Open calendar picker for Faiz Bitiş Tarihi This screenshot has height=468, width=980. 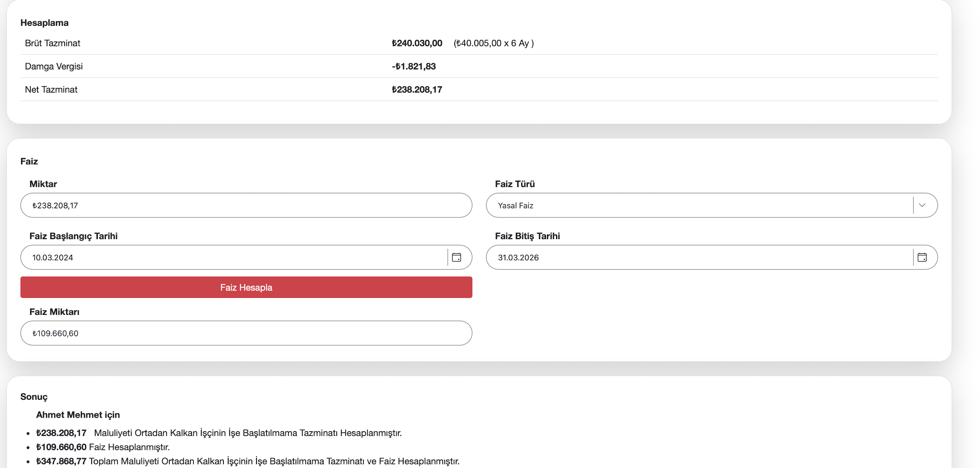tap(922, 258)
